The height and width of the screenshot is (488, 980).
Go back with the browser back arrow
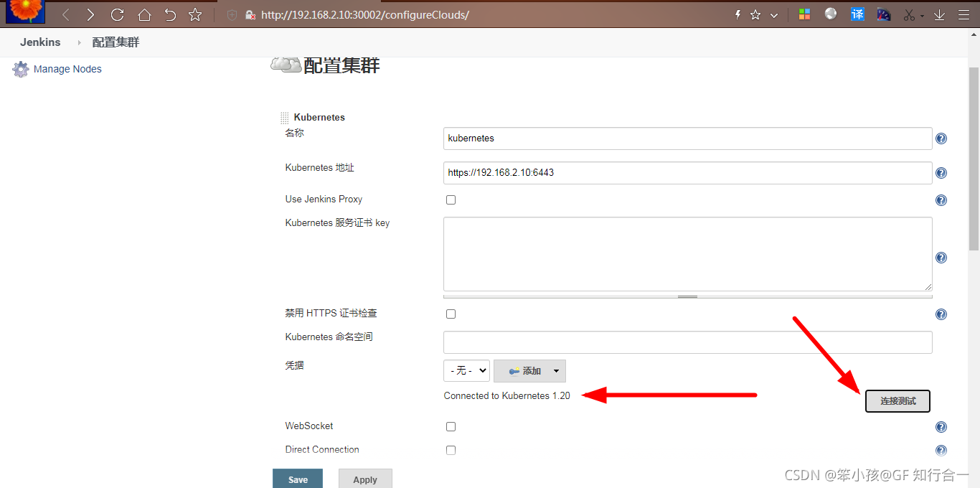click(66, 14)
